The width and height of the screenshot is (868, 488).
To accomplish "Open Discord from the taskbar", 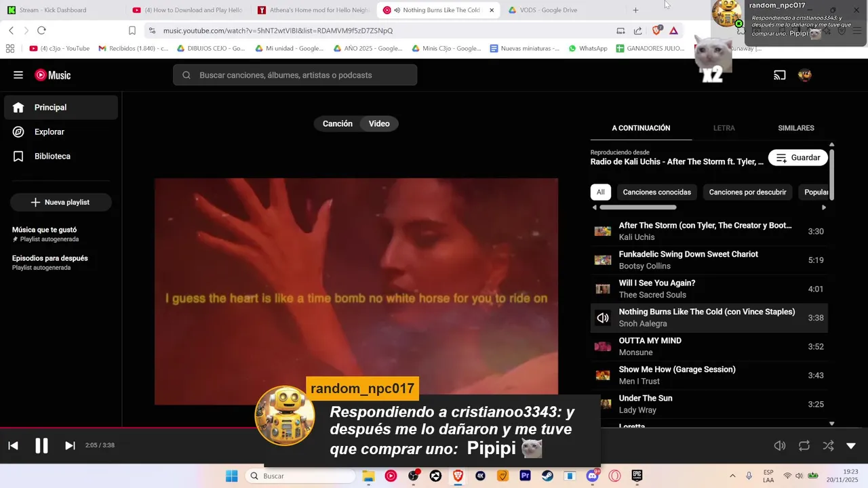I will coord(592,476).
